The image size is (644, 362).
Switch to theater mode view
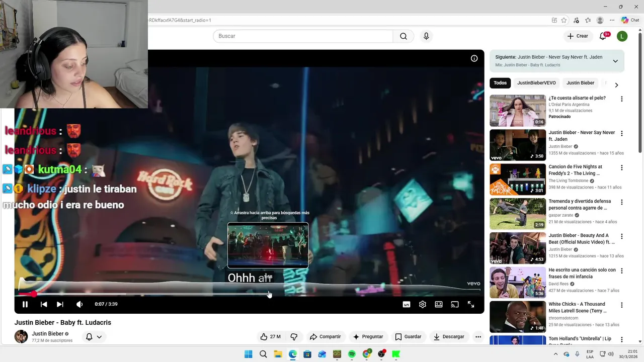(439, 304)
